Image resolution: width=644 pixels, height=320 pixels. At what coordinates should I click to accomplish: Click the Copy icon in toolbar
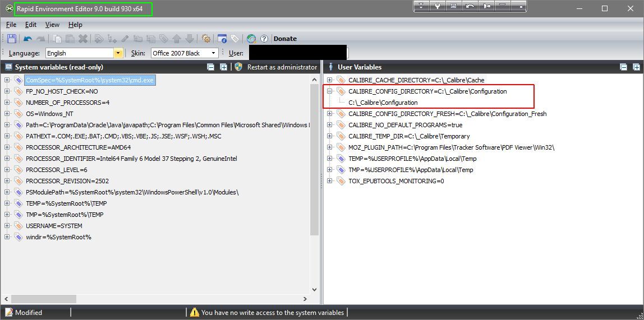pos(57,39)
